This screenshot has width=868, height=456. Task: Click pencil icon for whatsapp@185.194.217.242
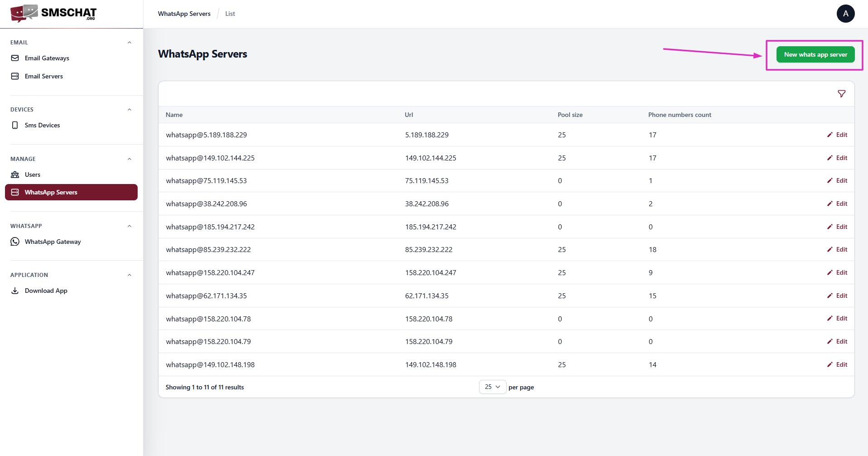click(830, 227)
